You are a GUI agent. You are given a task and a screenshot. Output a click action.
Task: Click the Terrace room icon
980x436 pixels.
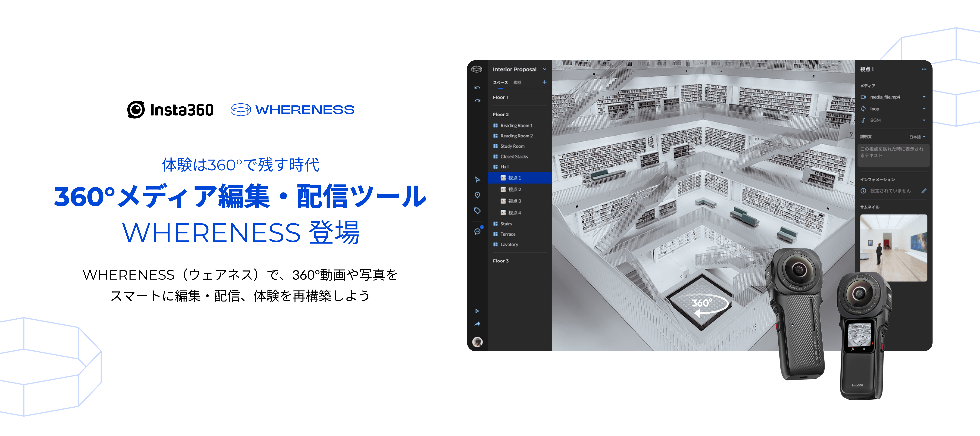(495, 234)
